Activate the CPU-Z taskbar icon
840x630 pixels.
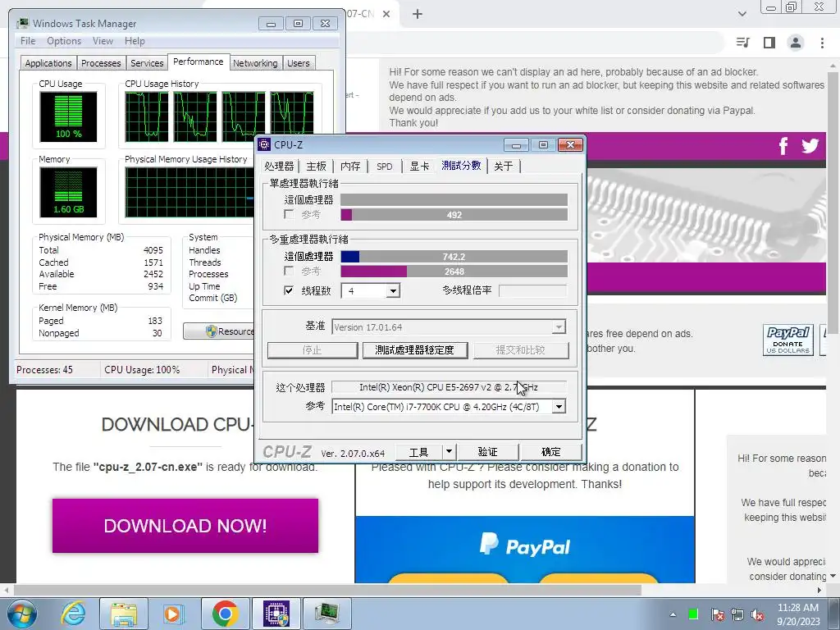pos(276,614)
